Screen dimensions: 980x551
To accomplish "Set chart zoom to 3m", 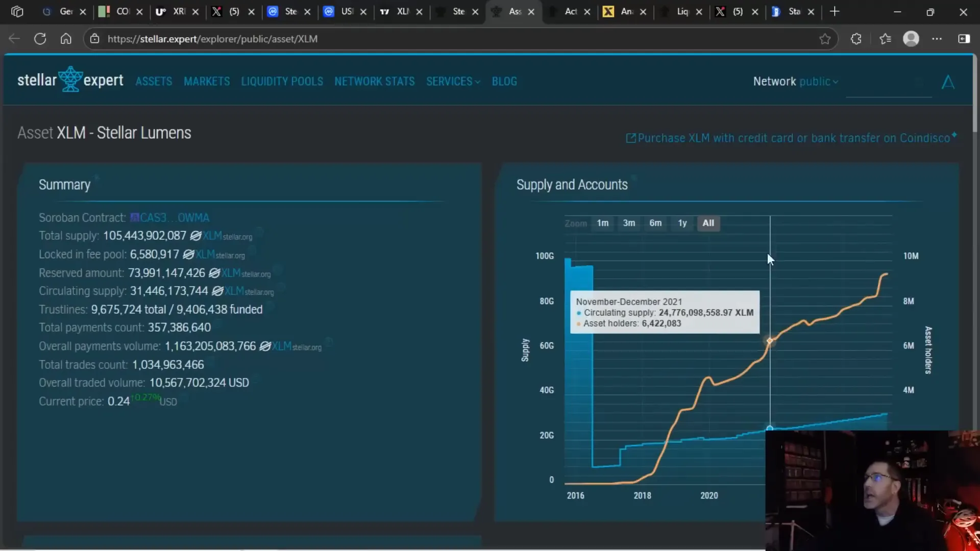I will (x=629, y=223).
